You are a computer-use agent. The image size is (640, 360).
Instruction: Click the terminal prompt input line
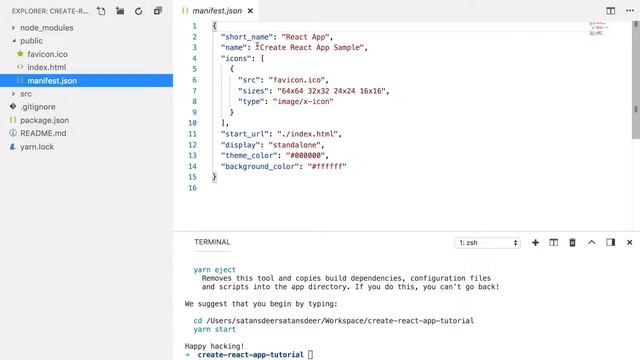310,355
